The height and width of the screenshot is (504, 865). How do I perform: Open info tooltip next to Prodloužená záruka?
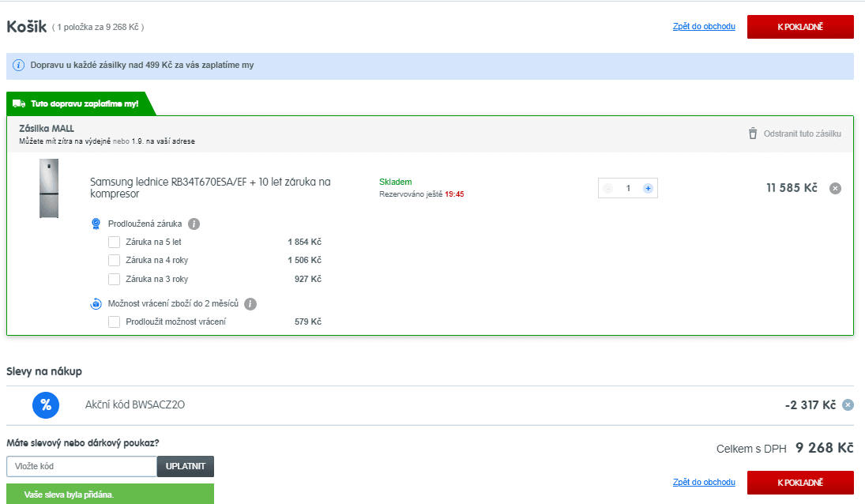coord(194,224)
